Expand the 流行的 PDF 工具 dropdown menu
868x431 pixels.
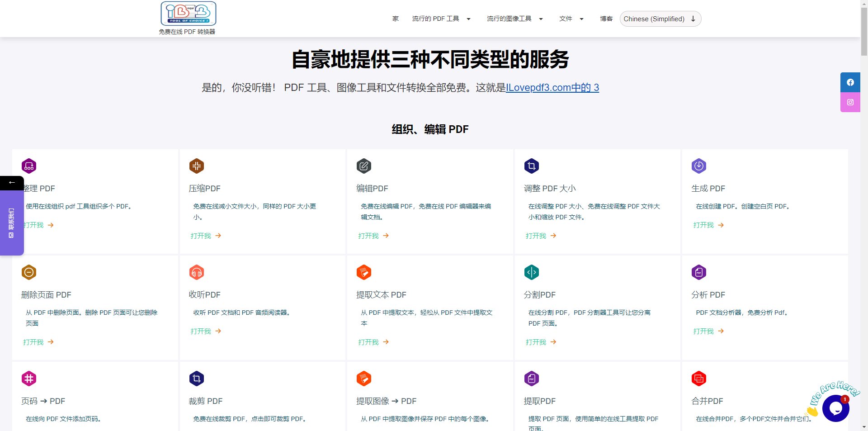click(x=441, y=19)
